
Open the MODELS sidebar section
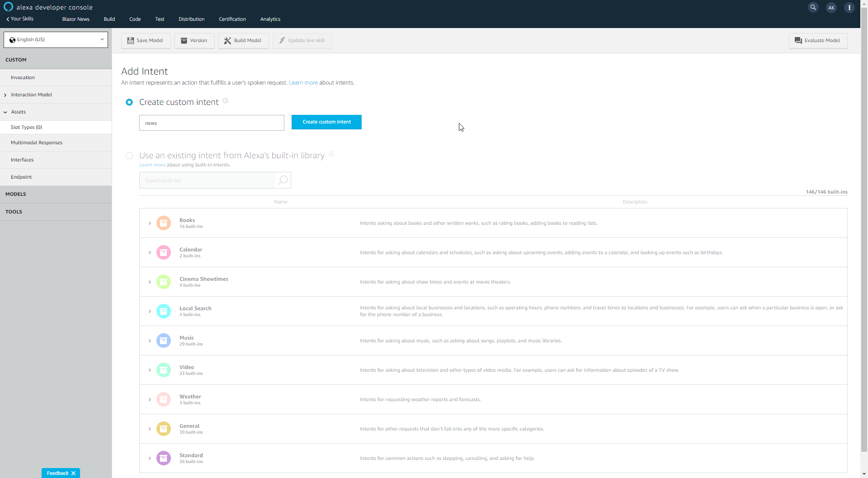pyautogui.click(x=56, y=194)
